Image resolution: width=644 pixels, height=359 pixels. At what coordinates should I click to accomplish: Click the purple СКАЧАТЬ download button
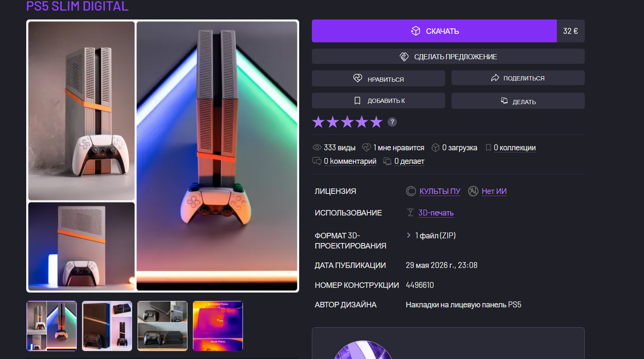pos(434,31)
